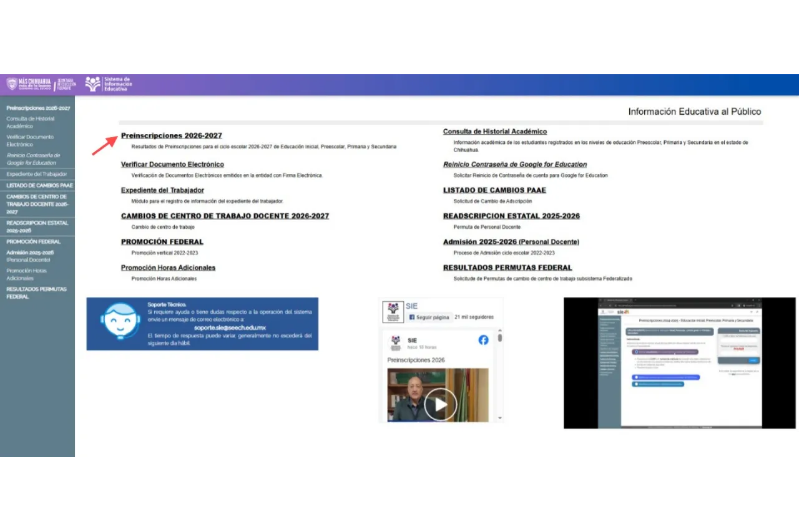The image size is (799, 532).
Task: Open the Preinscripciones 2026-2027 main link
Action: pos(171,135)
